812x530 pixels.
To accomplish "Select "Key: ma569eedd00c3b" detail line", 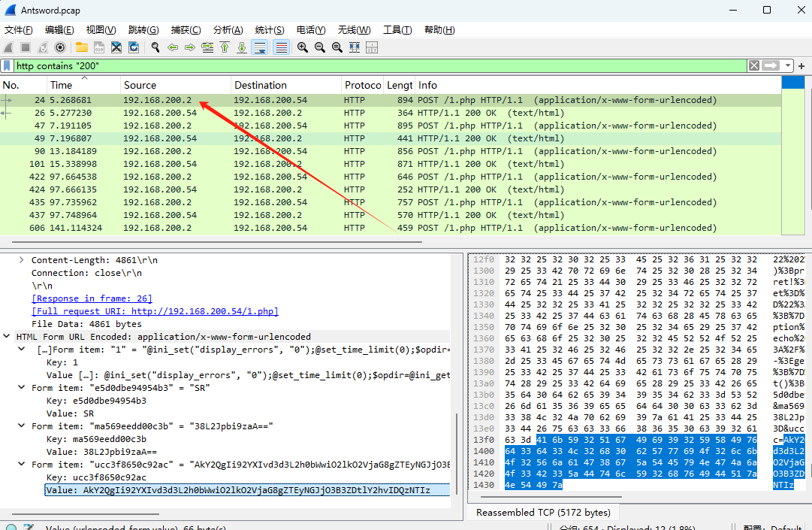I will (96, 439).
